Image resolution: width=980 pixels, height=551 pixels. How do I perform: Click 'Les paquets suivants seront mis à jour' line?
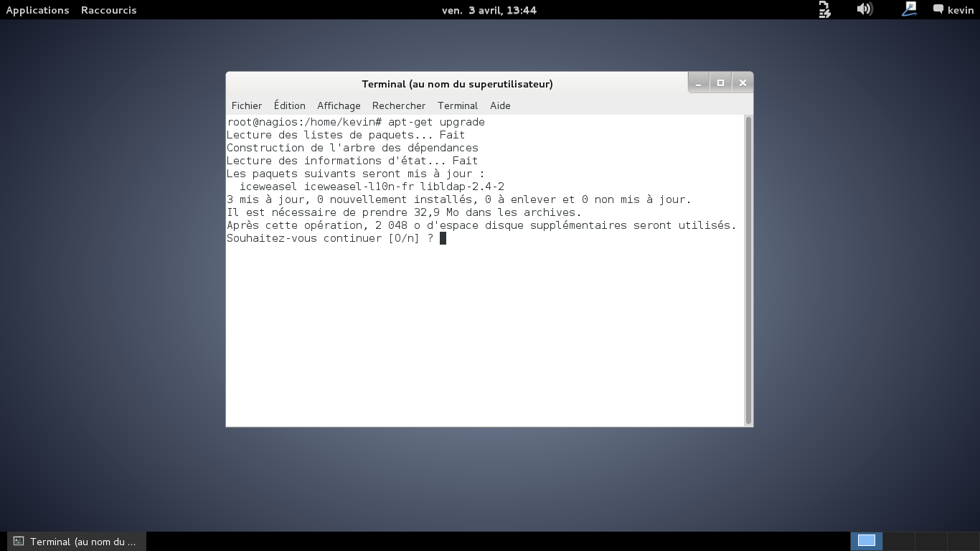click(355, 174)
